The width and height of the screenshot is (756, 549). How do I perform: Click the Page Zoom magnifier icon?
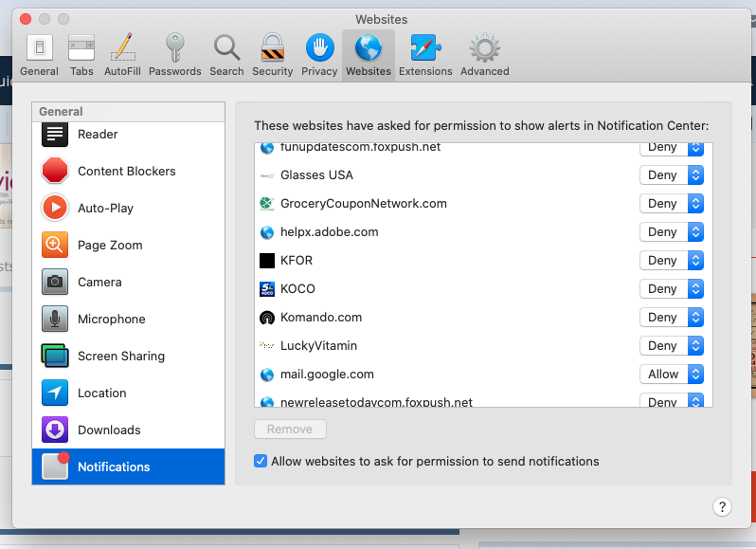pyautogui.click(x=55, y=245)
